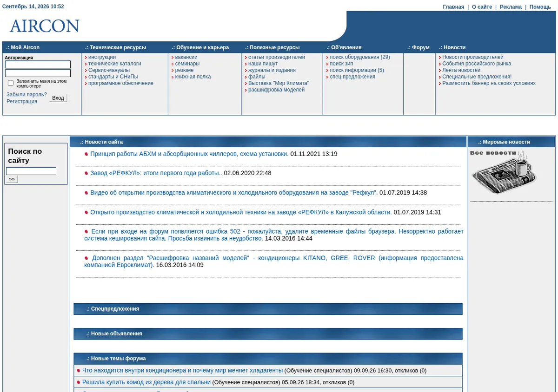Click the arrow bullet next to 'инструкции'

[86, 58]
